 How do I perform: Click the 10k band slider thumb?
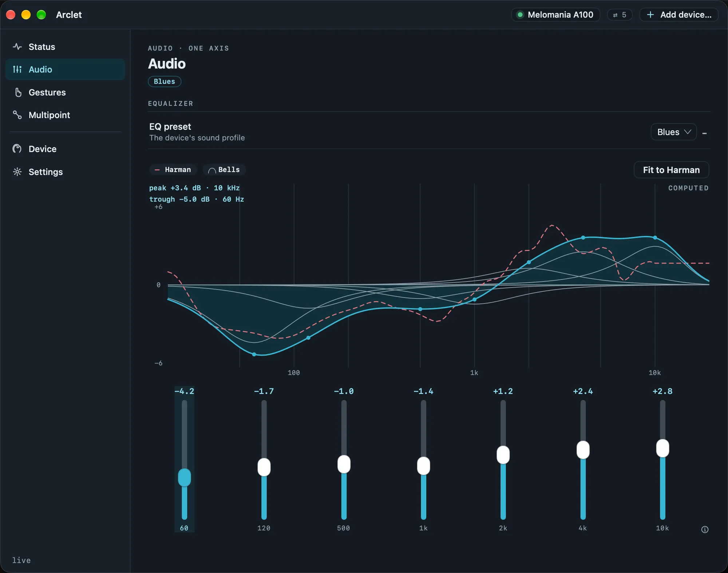tap(662, 448)
